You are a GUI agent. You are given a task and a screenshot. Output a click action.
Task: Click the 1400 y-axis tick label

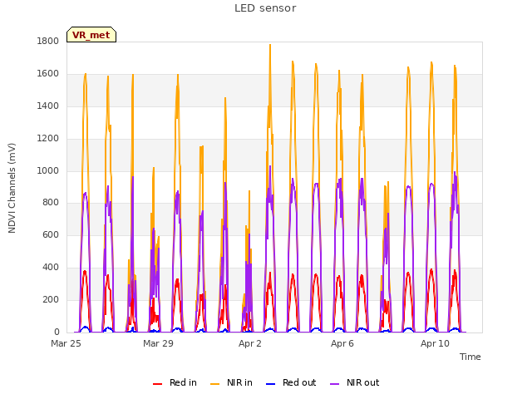coord(48,106)
